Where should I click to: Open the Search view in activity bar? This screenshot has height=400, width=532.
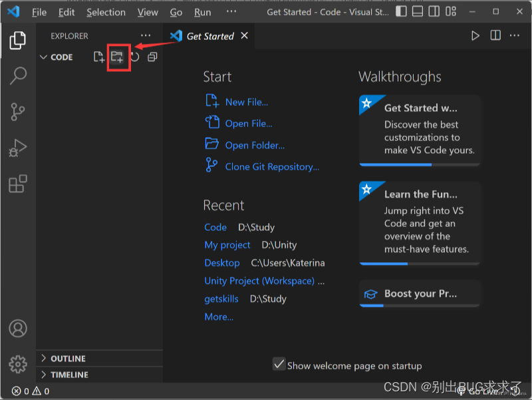pyautogui.click(x=18, y=75)
